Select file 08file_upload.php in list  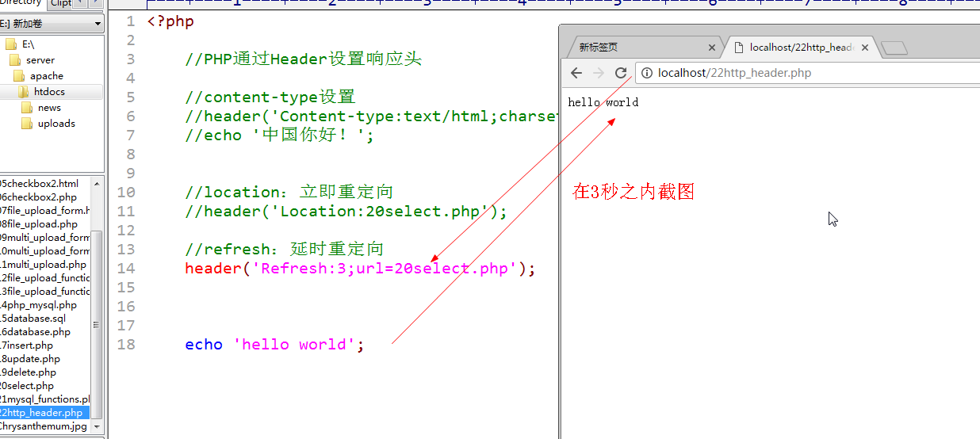point(39,224)
